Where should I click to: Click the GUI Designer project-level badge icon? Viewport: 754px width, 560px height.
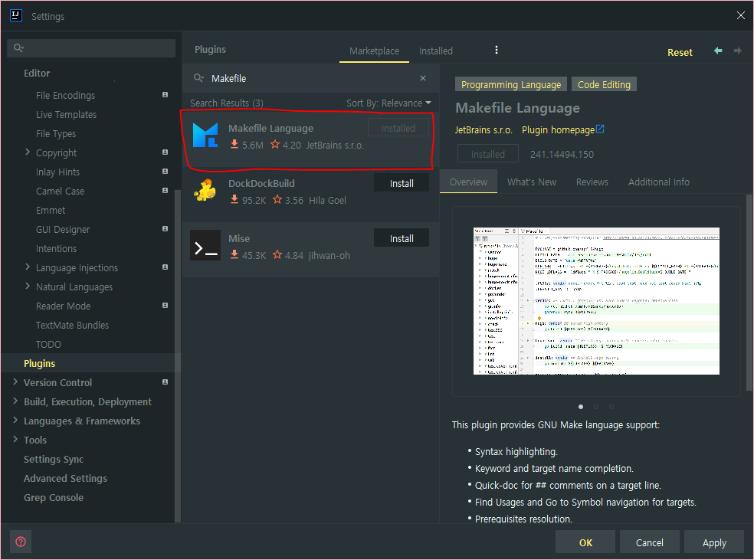165,229
